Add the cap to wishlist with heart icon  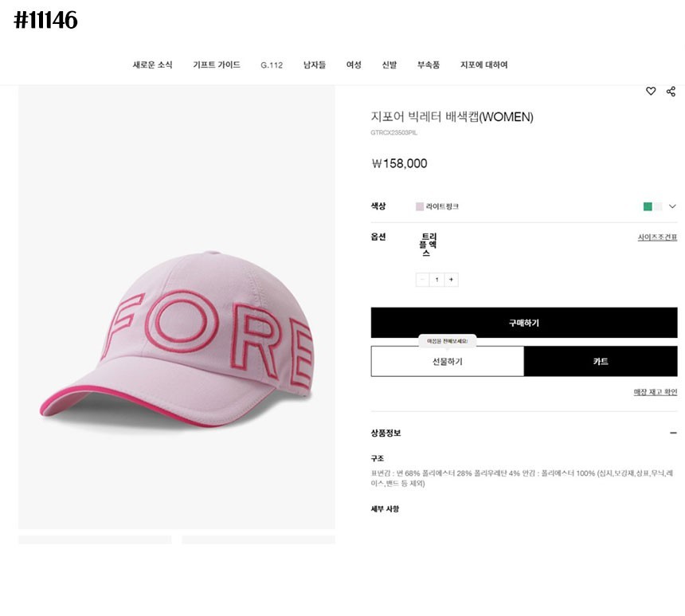pyautogui.click(x=651, y=92)
